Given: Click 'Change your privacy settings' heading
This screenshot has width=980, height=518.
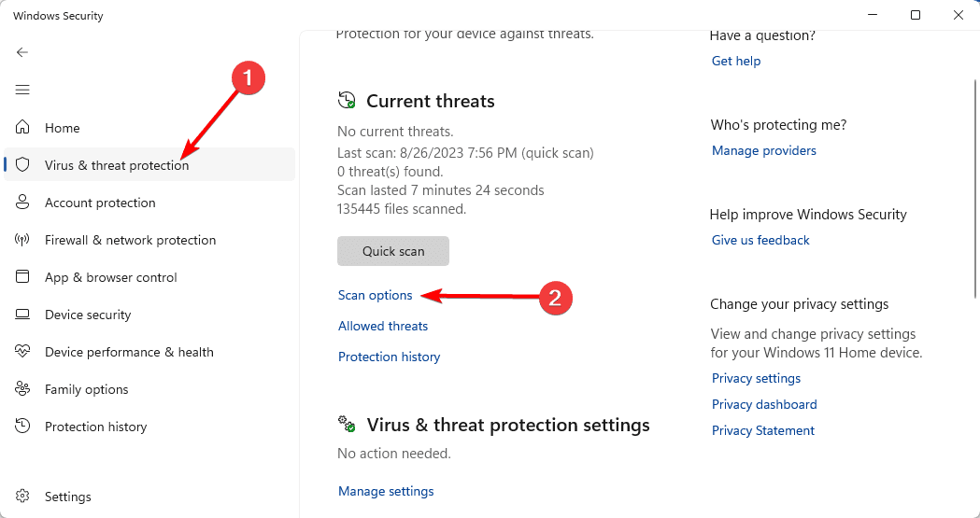Looking at the screenshot, I should coord(800,304).
